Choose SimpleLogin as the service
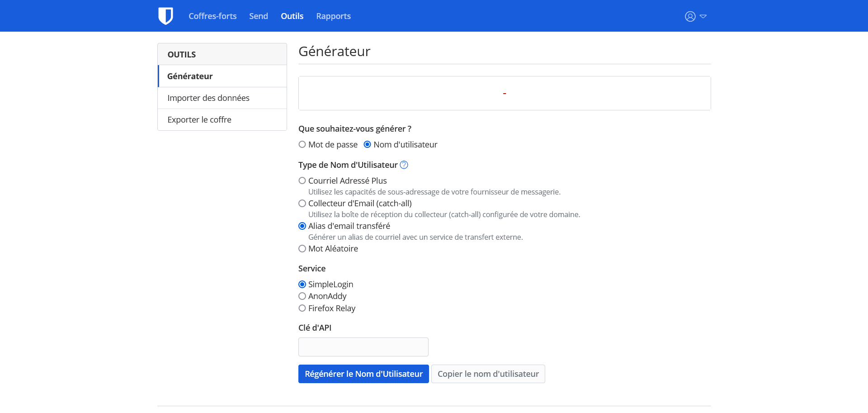The width and height of the screenshot is (868, 413). [302, 285]
